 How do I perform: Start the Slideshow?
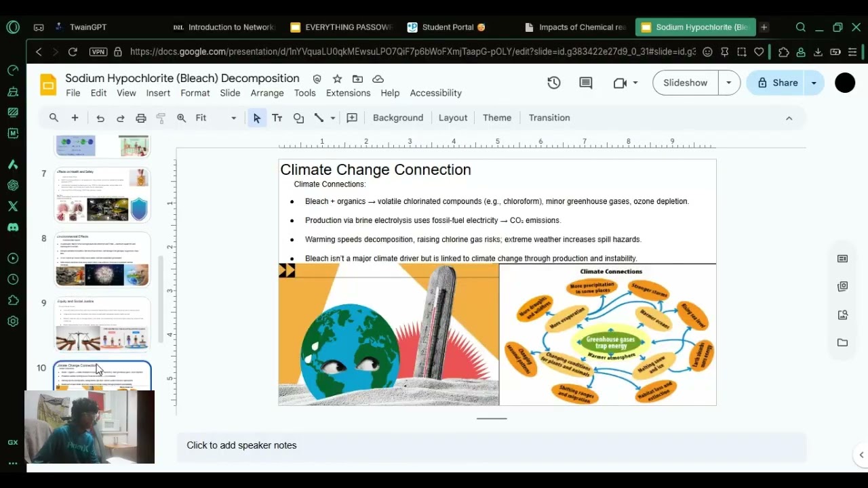pyautogui.click(x=685, y=83)
